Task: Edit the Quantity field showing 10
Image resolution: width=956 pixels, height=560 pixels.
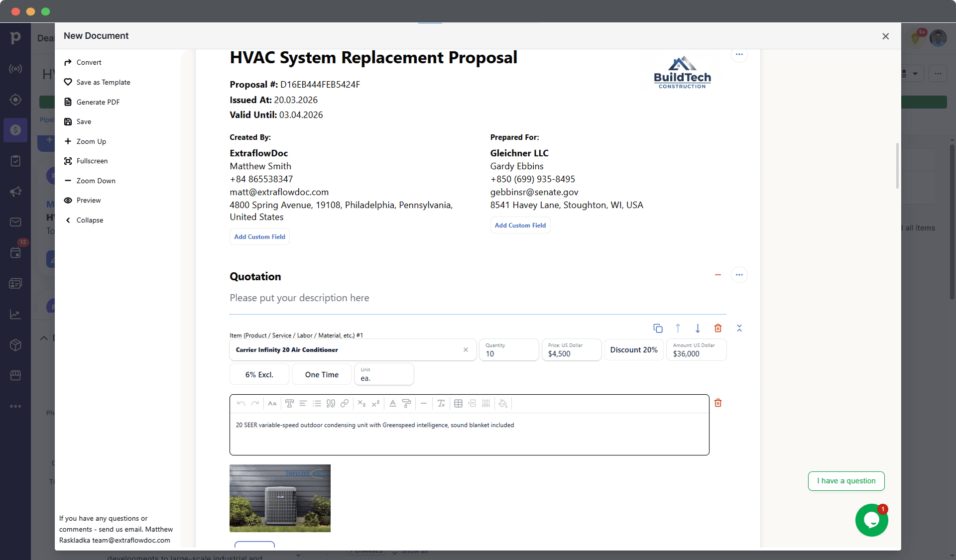Action: tap(509, 350)
